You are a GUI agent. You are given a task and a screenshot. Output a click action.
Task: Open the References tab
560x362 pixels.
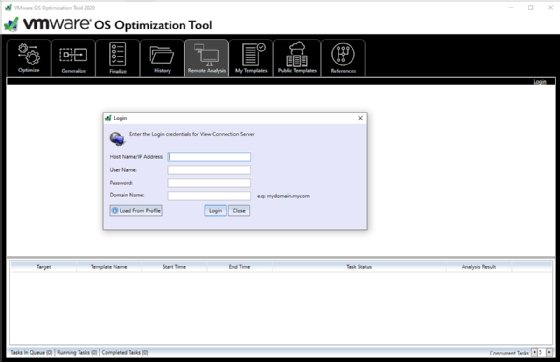click(x=343, y=58)
